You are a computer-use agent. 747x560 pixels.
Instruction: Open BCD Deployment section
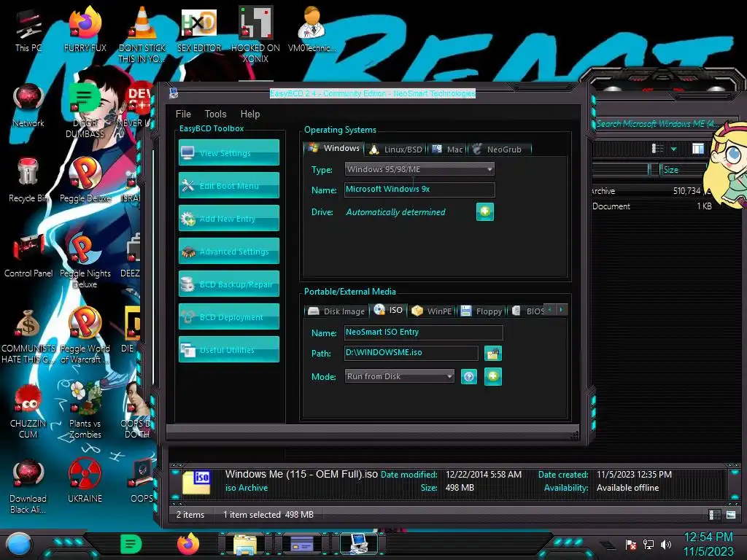[228, 316]
